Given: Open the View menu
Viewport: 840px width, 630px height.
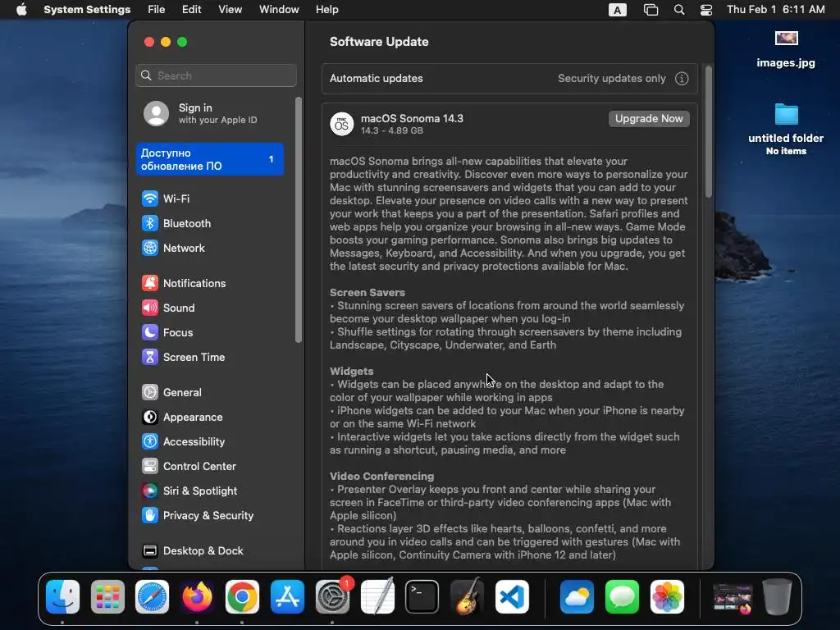Looking at the screenshot, I should click(230, 10).
